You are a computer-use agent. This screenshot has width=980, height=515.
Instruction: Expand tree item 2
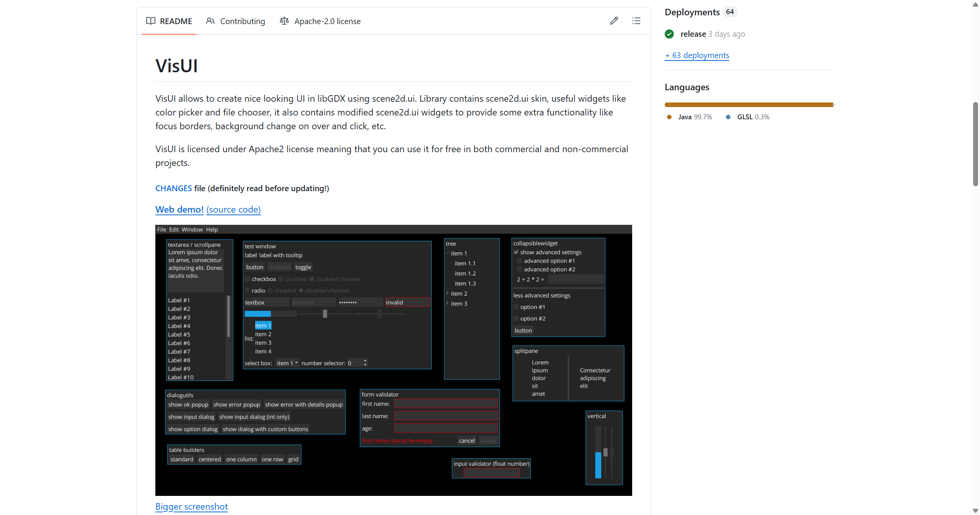pyautogui.click(x=447, y=293)
